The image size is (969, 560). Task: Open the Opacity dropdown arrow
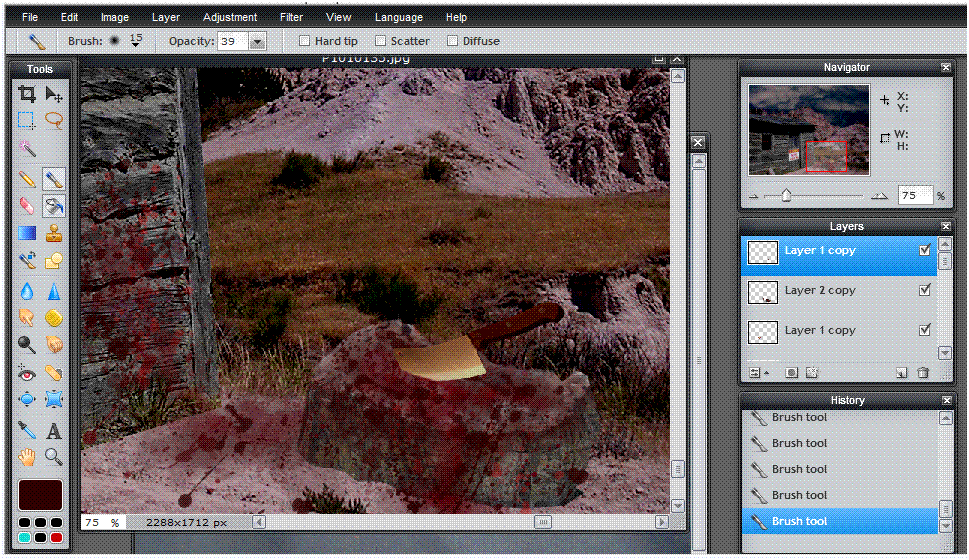(x=257, y=42)
